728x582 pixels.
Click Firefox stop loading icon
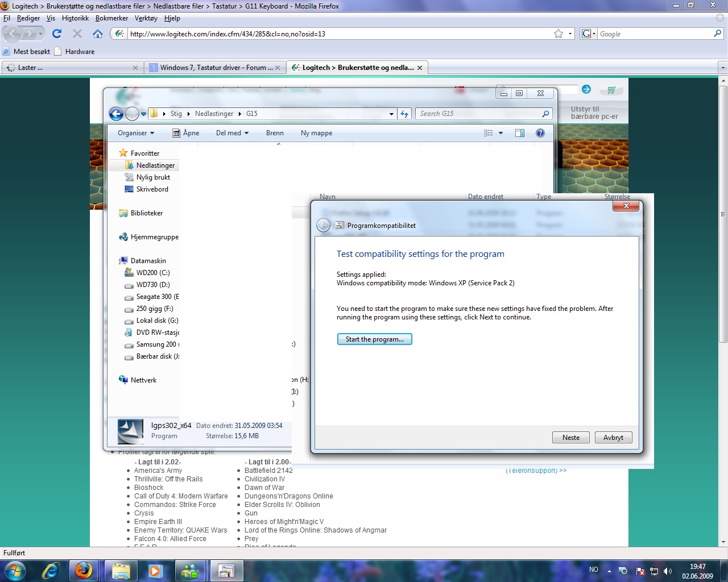tap(77, 34)
